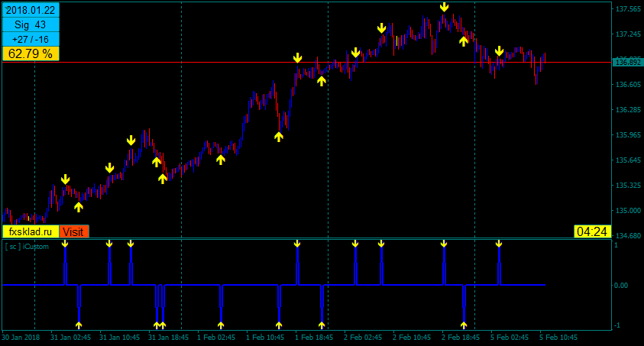Click the 137.245 price axis label
Image resolution: width=644 pixels, height=346 pixels.
629,34
